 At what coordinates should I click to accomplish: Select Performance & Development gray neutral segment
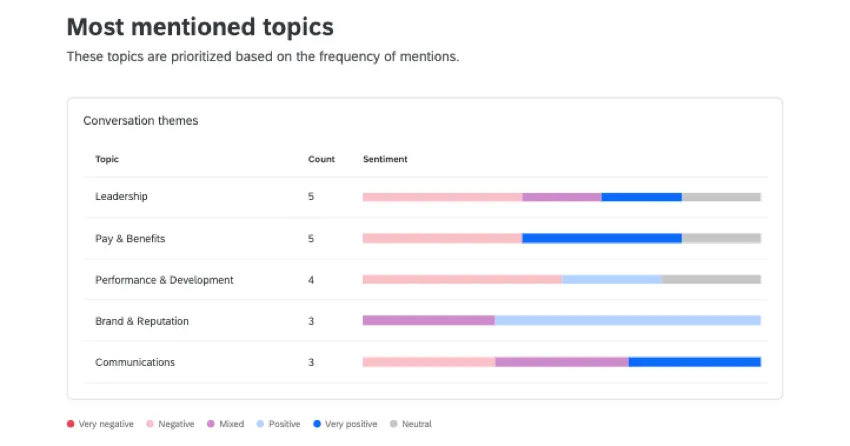pos(711,280)
